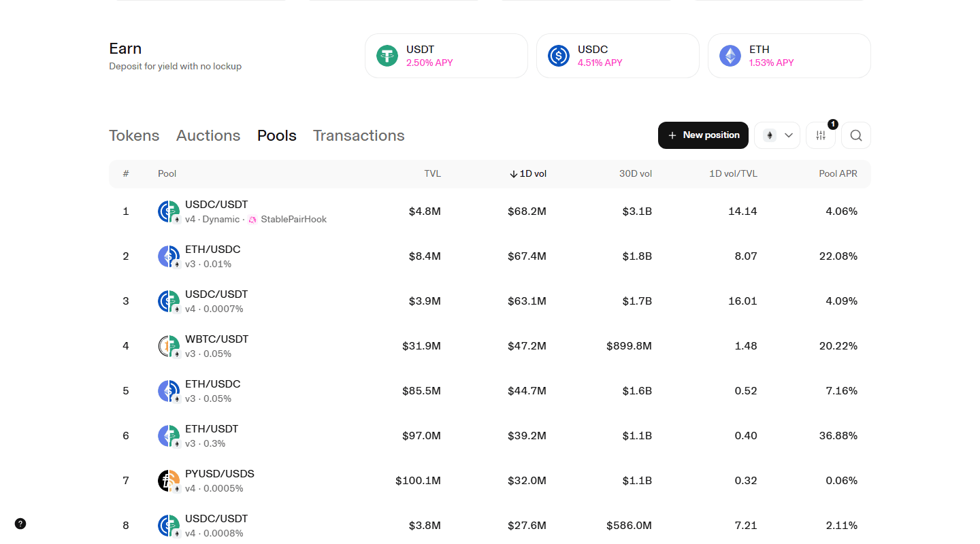The width and height of the screenshot is (980, 544).
Task: Open the pool search magnifier icon
Action: (856, 135)
